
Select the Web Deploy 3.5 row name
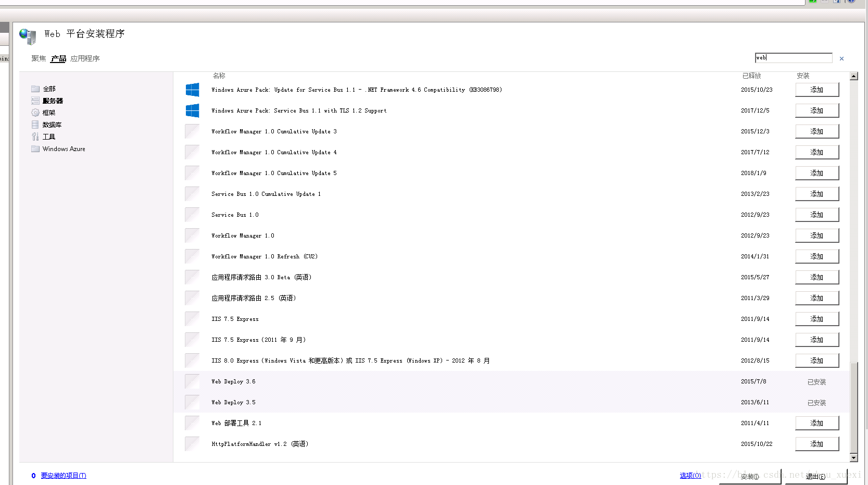click(233, 402)
